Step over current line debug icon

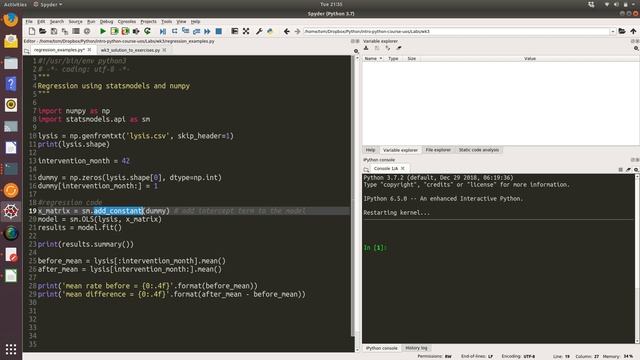174,31
